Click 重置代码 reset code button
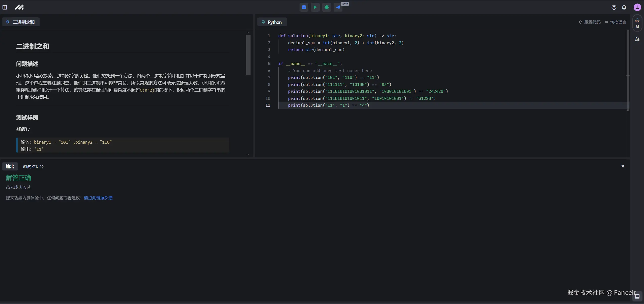 point(590,22)
